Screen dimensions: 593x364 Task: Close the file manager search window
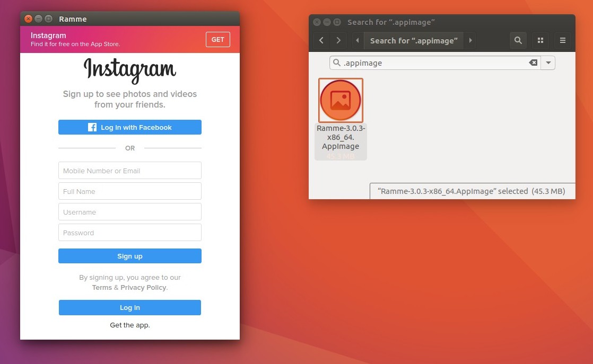coord(317,22)
